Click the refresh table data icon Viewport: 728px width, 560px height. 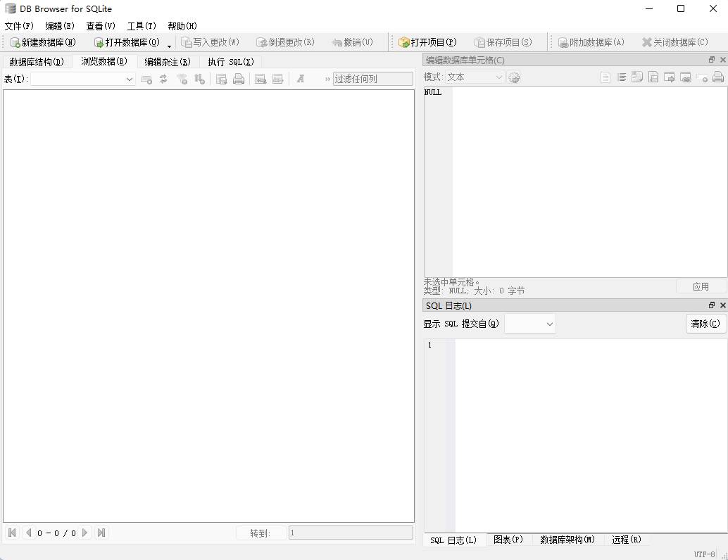[x=163, y=79]
